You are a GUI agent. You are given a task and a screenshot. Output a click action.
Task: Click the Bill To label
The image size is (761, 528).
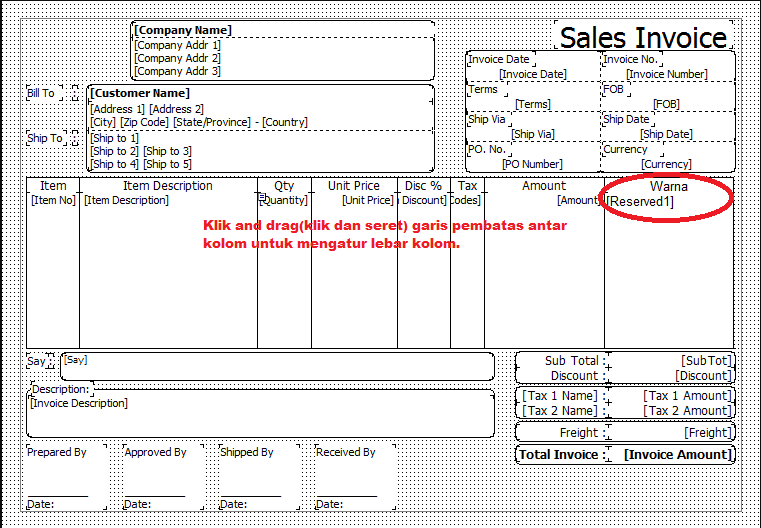(41, 93)
